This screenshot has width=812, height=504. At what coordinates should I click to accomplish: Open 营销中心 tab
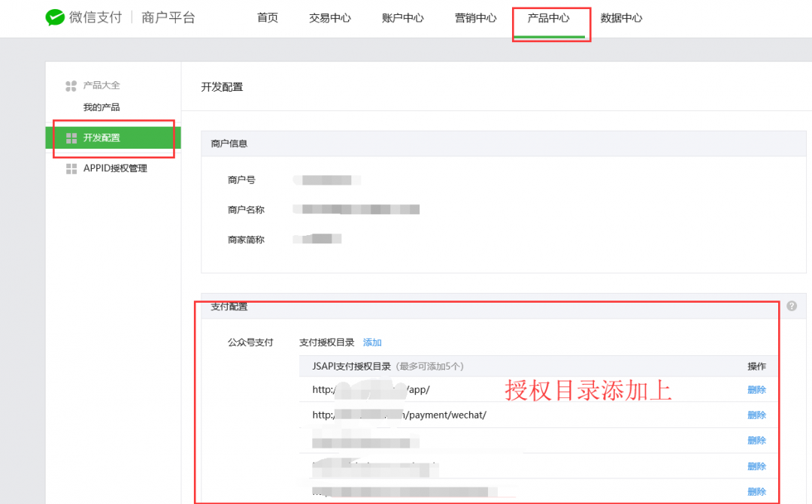point(475,18)
